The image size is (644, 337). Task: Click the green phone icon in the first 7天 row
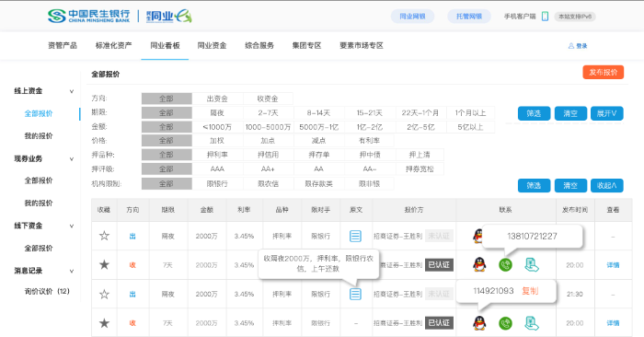click(x=506, y=264)
